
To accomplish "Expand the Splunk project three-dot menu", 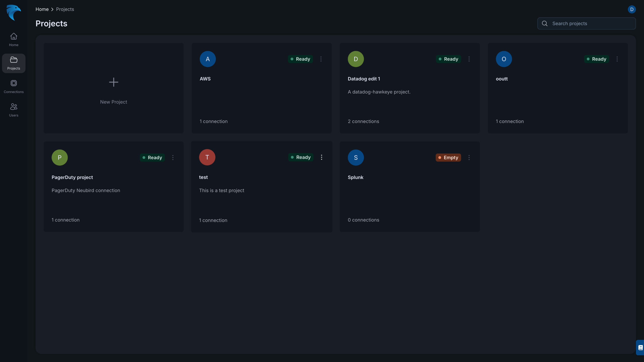I will coord(469,158).
